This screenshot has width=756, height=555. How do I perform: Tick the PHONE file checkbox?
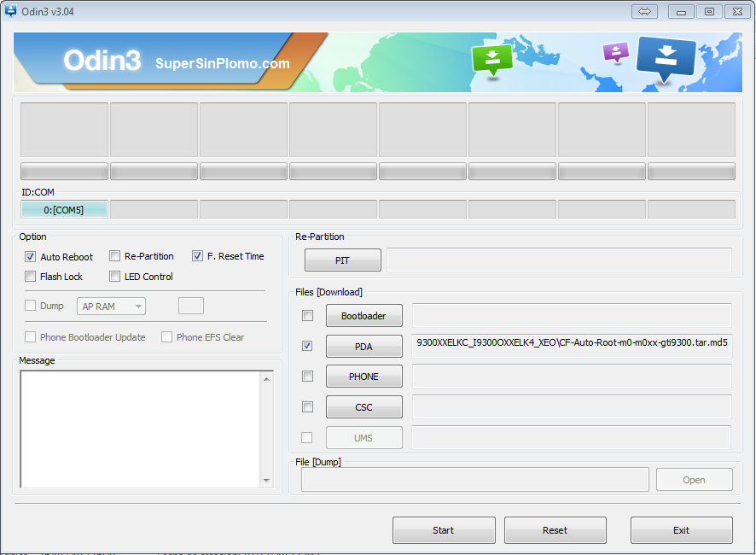(308, 376)
